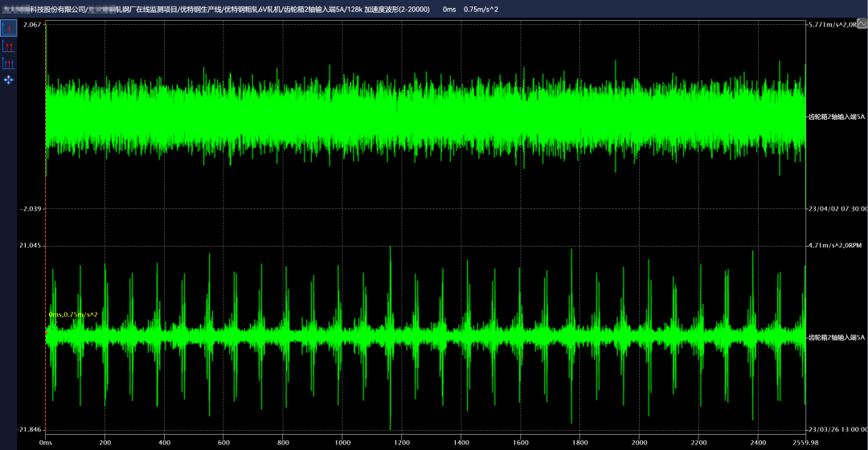Enable the sideband multi-cursor tool

pyautogui.click(x=9, y=63)
